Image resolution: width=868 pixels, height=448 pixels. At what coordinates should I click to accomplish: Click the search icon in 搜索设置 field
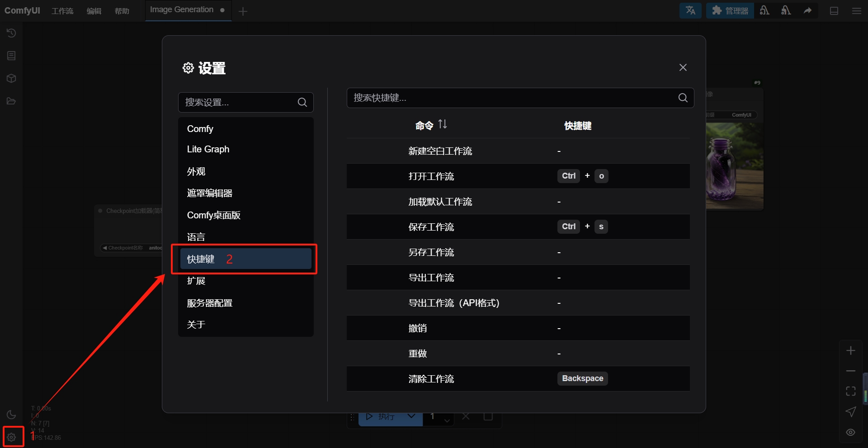(302, 102)
